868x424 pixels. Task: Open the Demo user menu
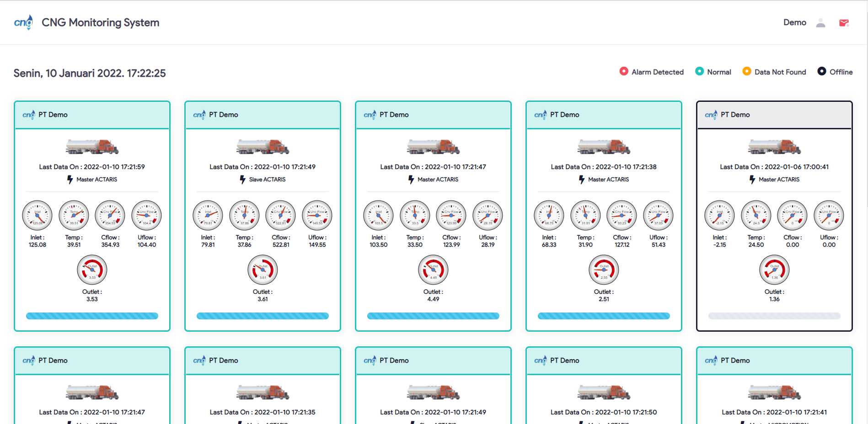click(x=794, y=22)
